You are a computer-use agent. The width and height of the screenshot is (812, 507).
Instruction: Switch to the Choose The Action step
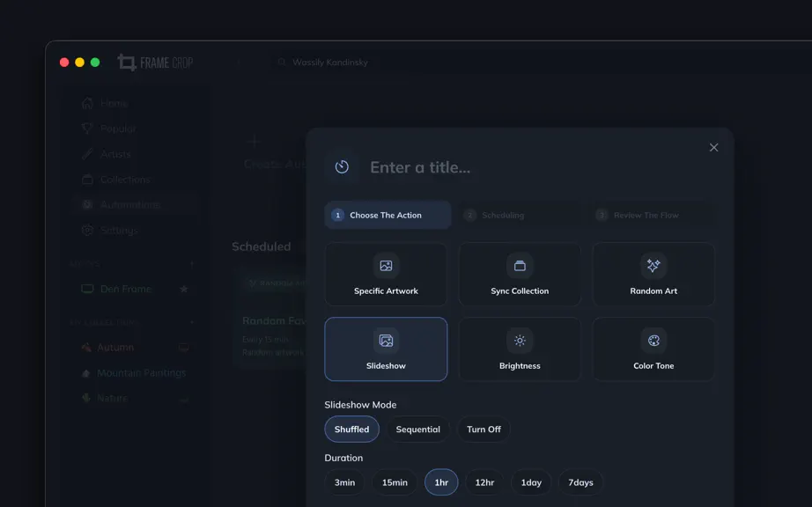(388, 216)
